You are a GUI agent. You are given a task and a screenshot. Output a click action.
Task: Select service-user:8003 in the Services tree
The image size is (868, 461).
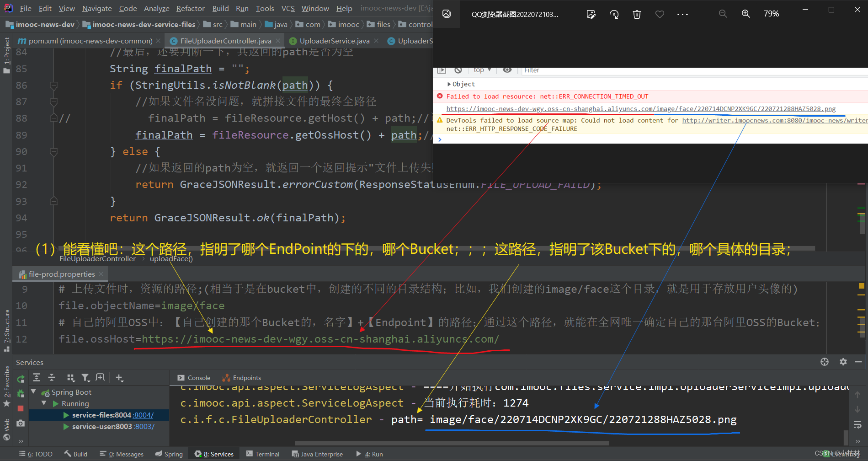pyautogui.click(x=101, y=426)
